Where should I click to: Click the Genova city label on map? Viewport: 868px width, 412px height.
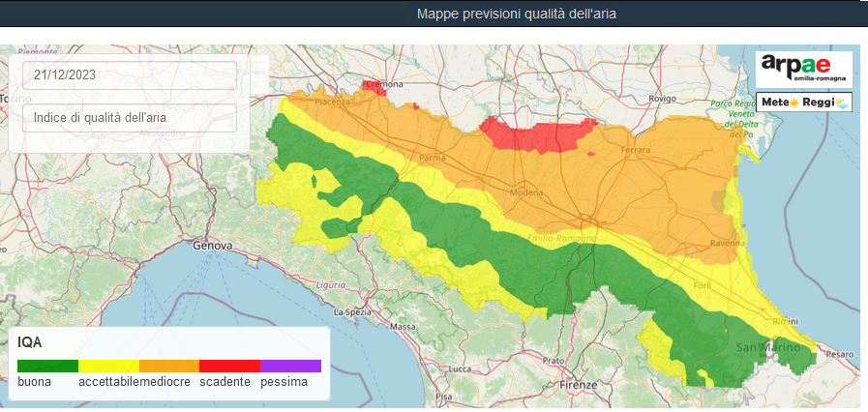tap(213, 246)
